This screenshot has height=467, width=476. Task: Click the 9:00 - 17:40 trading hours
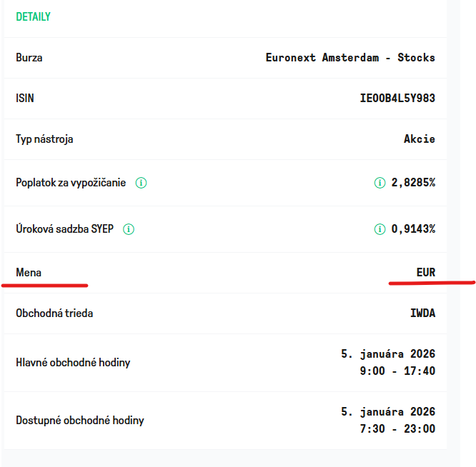[397, 371]
